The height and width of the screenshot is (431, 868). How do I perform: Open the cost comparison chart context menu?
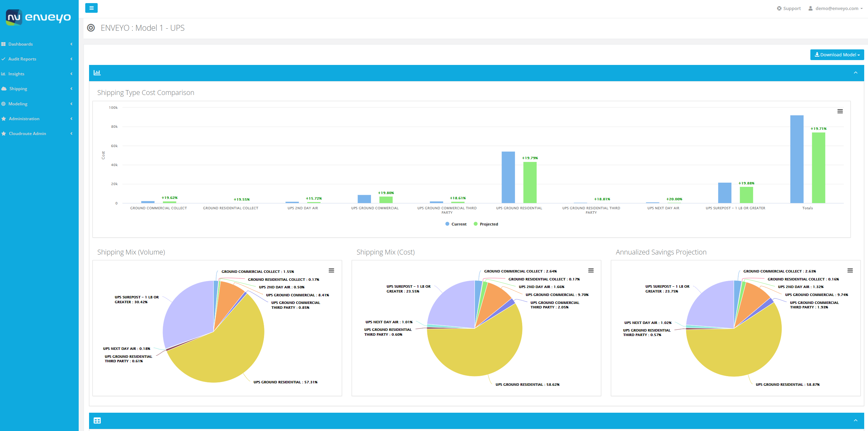(840, 111)
